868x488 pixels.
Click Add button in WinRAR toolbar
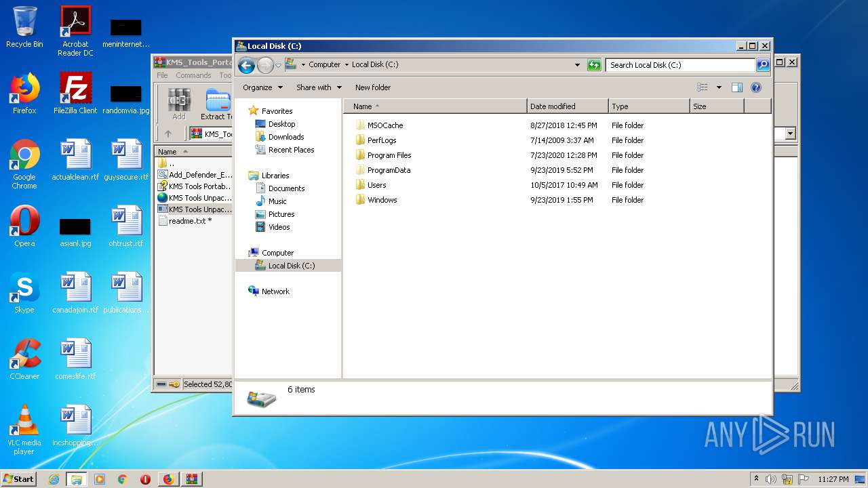point(179,105)
